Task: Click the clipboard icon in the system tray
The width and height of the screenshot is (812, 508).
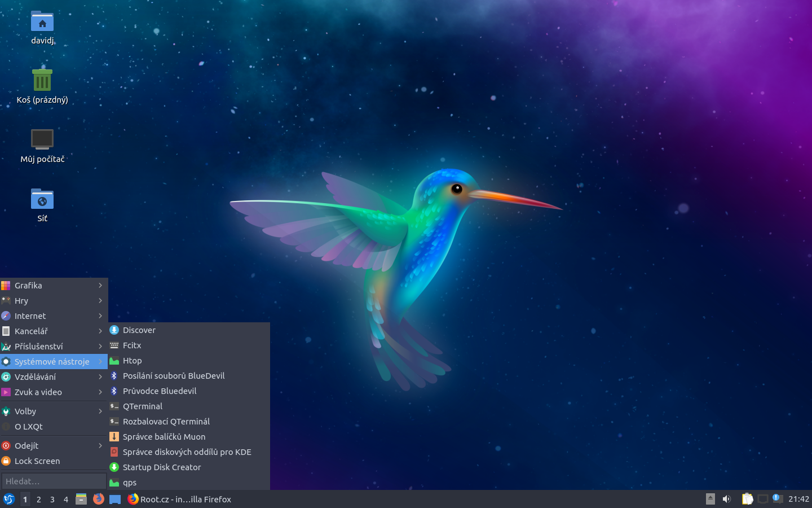Action: point(747,499)
